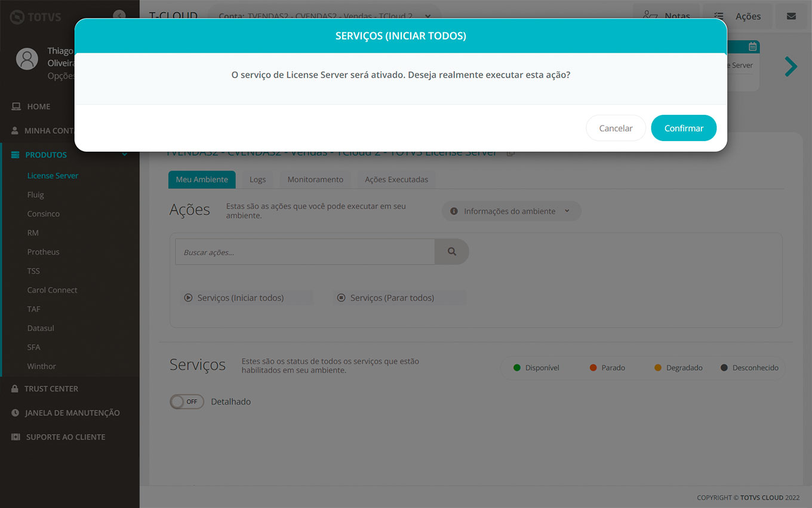
Task: Switch to Meu Ambiente tab
Action: click(202, 179)
